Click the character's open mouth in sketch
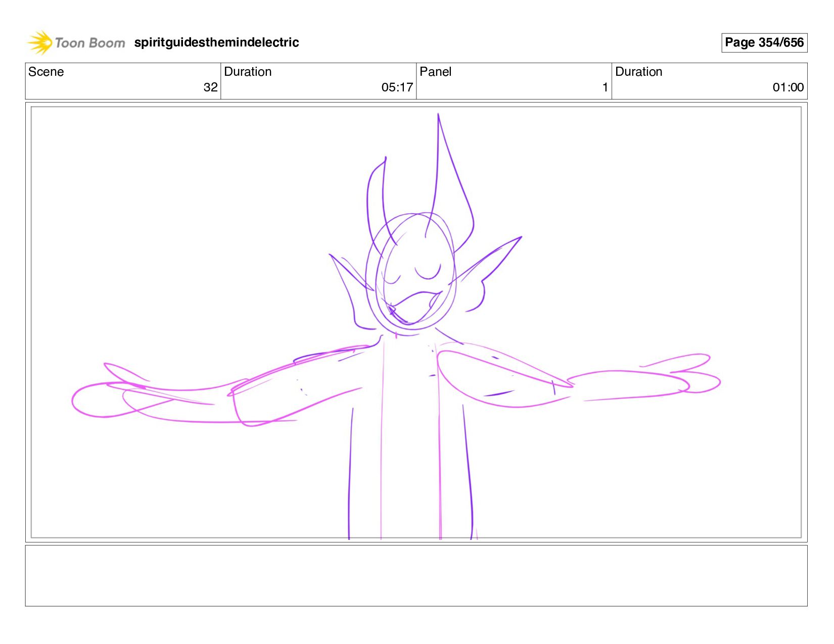Viewport: 834px width, 644px height. tap(414, 306)
